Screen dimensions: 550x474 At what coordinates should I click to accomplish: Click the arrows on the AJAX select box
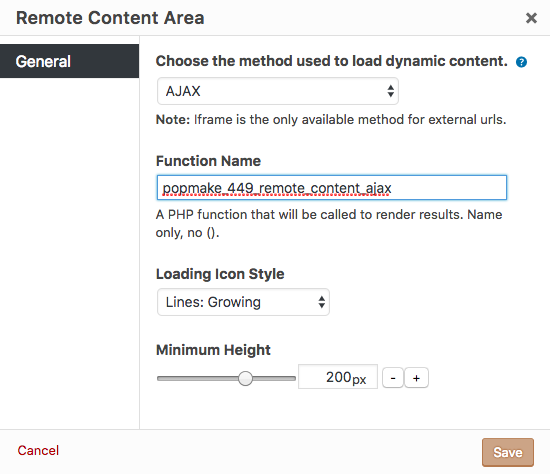click(390, 91)
